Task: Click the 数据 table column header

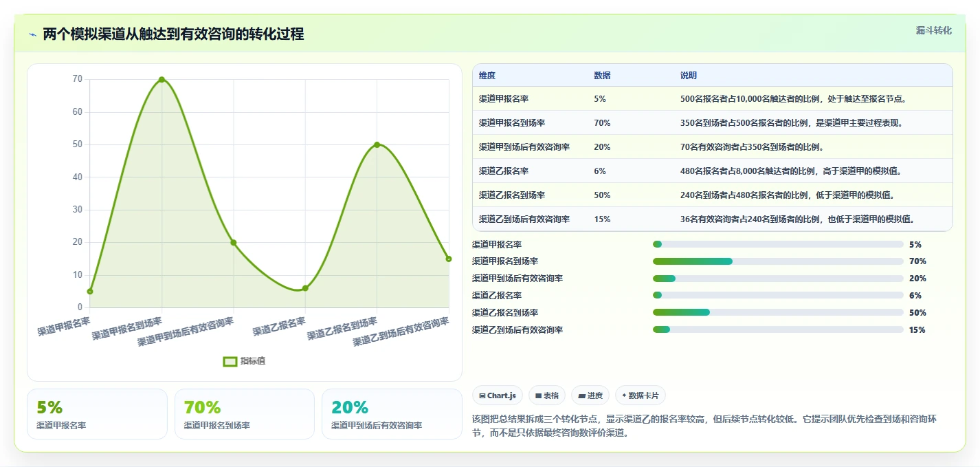Action: [603, 75]
